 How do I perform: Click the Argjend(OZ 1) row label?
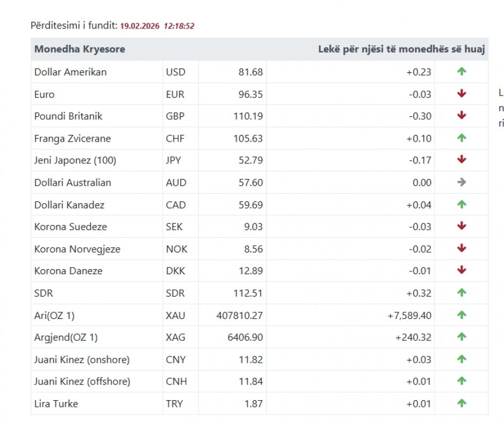pos(66,337)
